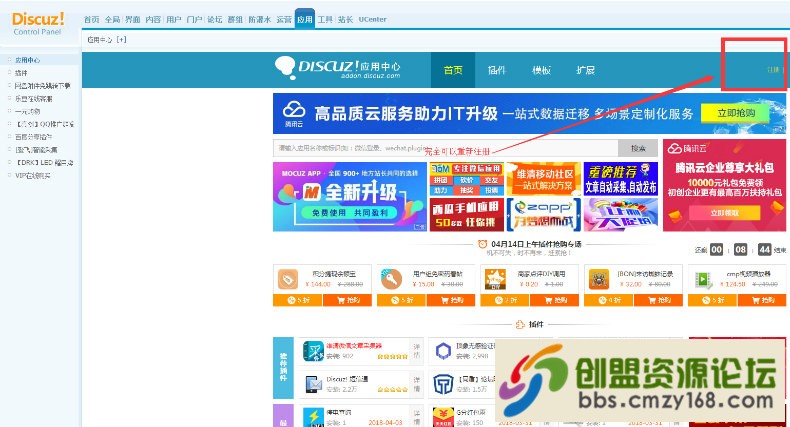Open the 维清移动社区 ad tile
This screenshot has height=427, width=790.
(544, 179)
